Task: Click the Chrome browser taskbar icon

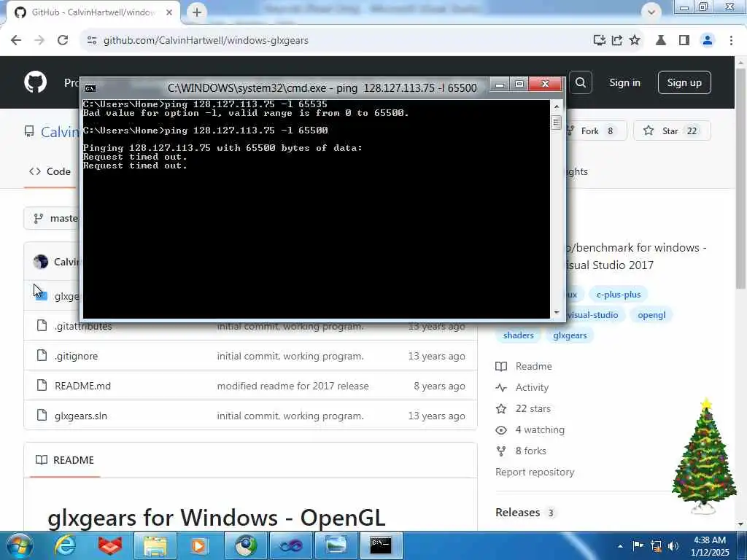Action: (245, 545)
